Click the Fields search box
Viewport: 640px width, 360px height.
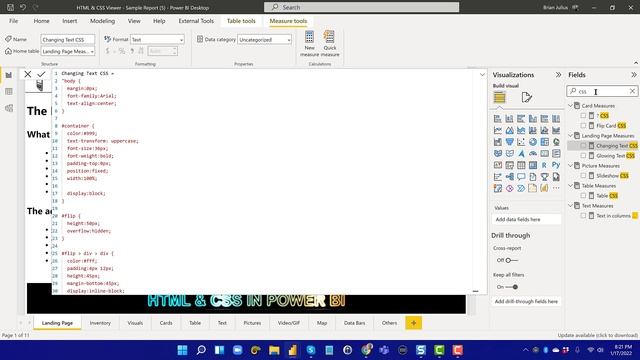click(x=602, y=91)
